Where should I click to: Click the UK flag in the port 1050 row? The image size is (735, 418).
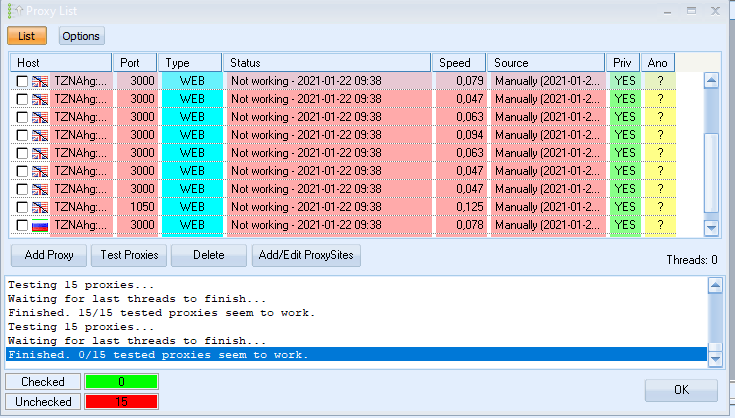(40, 208)
